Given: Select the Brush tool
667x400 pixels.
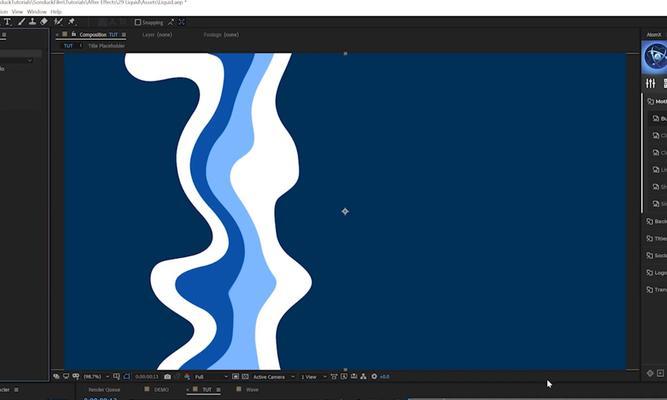Looking at the screenshot, I should pos(21,22).
